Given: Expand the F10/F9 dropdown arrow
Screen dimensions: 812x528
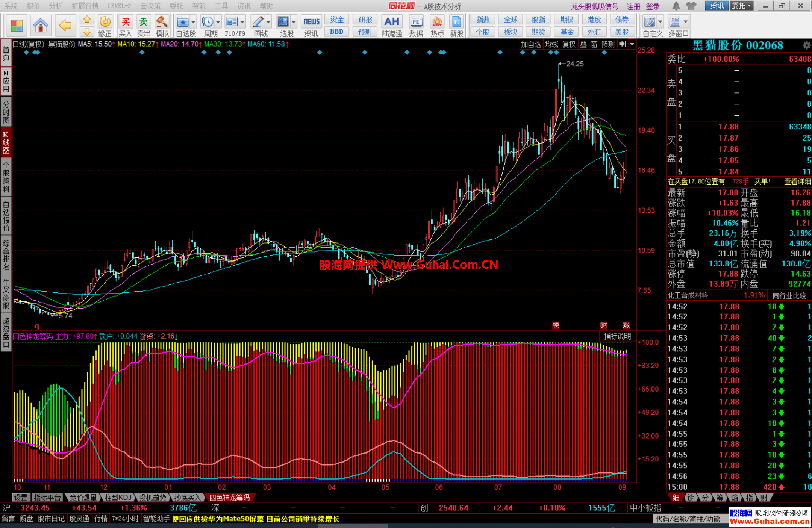Looking at the screenshot, I should point(242,22).
